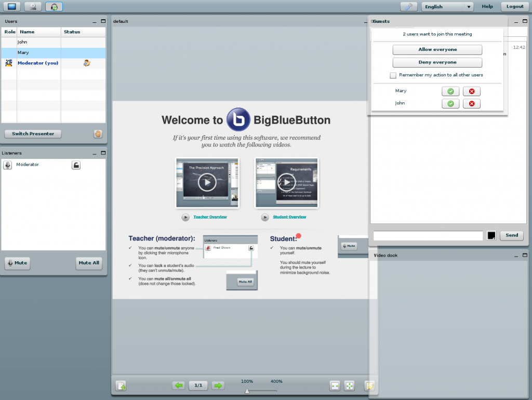
Task: Click the desktop sharing icon in the top bar
Action: (12, 6)
